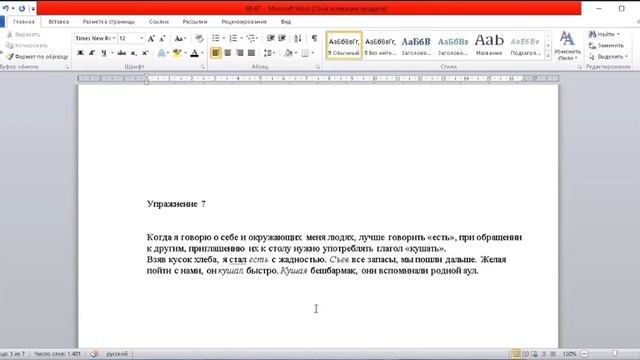This screenshot has height=360, width=640.
Task: Apply yellow text highlight
Action: pyautogui.click(x=177, y=53)
